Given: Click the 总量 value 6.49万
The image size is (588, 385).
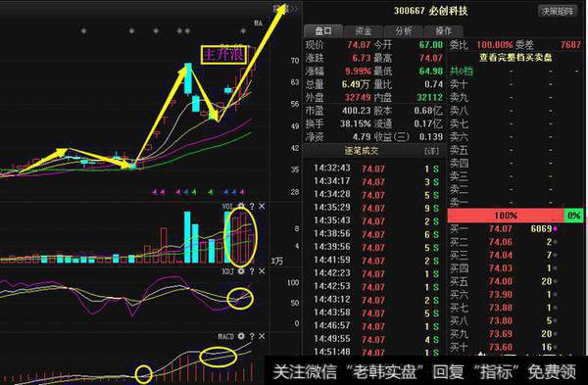Looking at the screenshot, I should pyautogui.click(x=356, y=84).
